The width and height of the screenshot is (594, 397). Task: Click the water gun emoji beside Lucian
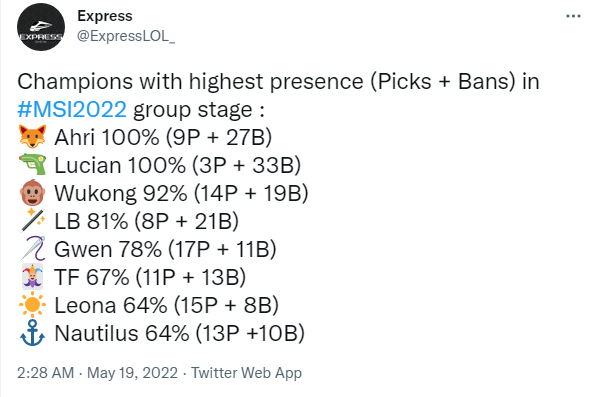(x=33, y=165)
